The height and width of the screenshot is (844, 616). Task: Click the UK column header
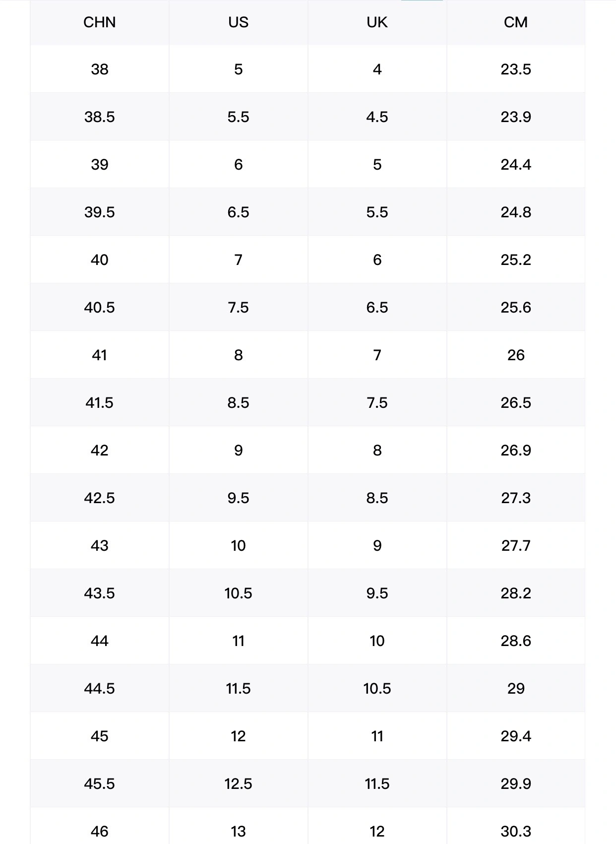click(x=377, y=22)
